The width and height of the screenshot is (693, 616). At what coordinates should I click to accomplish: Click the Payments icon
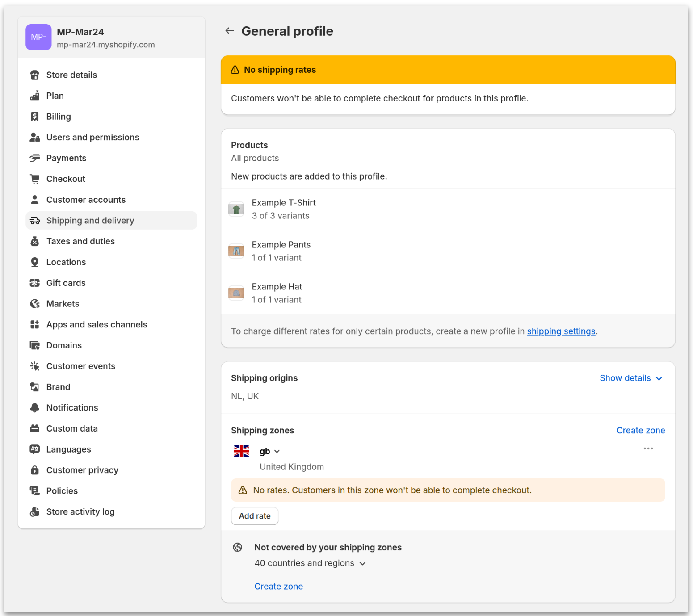(35, 158)
